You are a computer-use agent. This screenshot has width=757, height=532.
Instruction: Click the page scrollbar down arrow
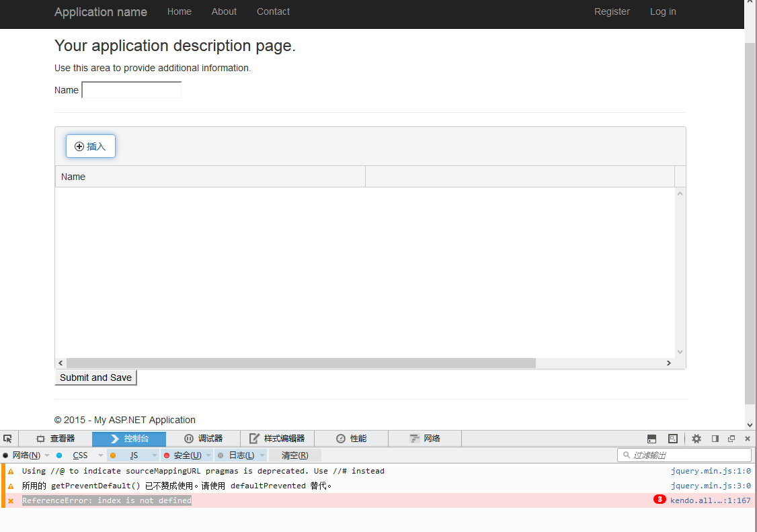(x=750, y=425)
